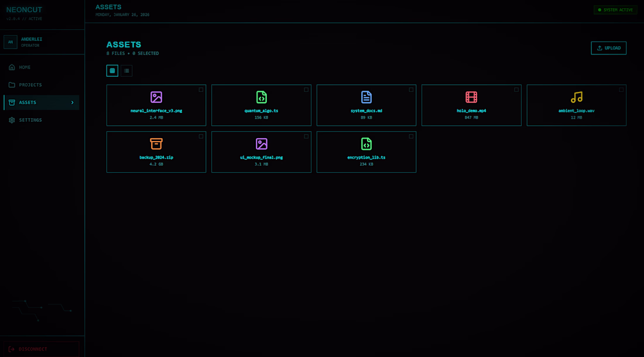Tick the ambient_loop.wav checkbox
644x357 pixels.
[621, 90]
